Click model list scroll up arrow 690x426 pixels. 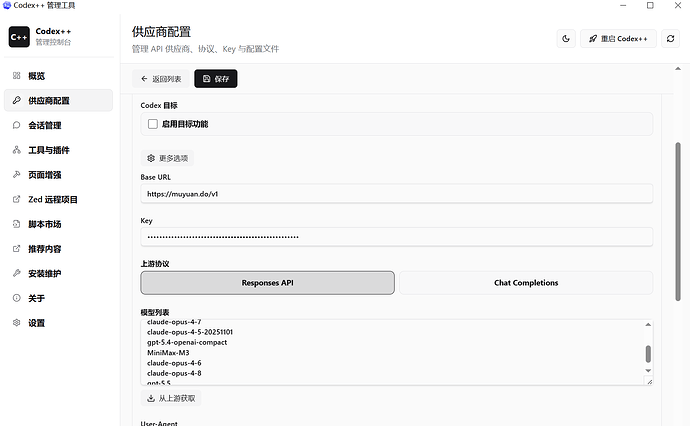click(x=648, y=325)
